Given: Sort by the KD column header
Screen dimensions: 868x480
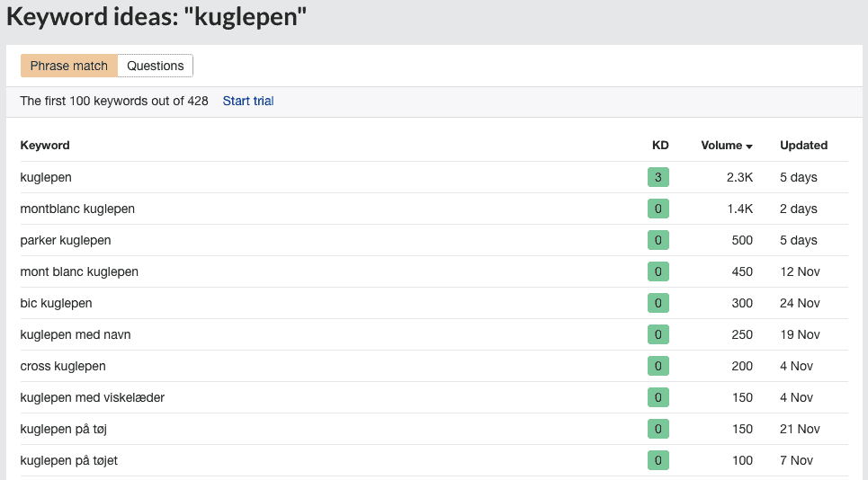Looking at the screenshot, I should (660, 145).
